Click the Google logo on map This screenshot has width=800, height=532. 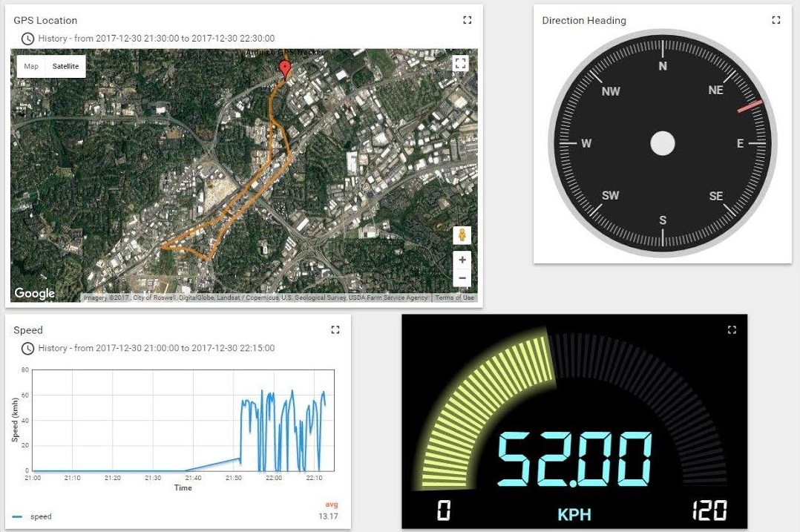click(x=34, y=293)
